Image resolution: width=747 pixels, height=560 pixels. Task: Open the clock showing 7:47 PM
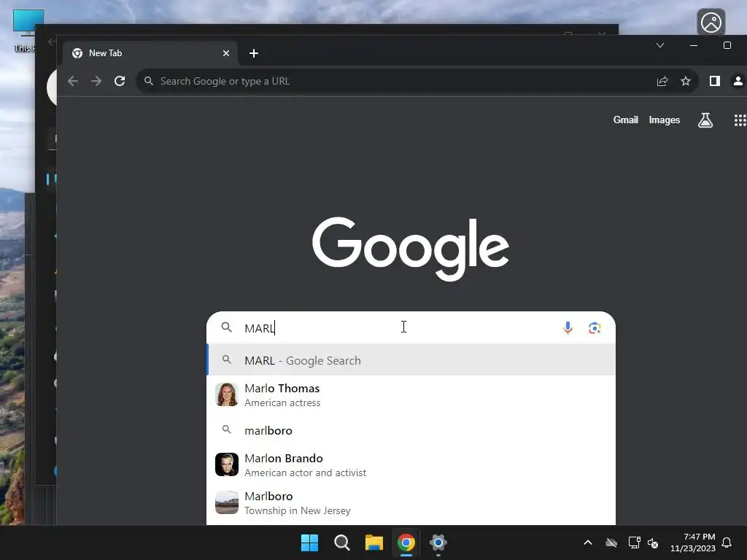[693, 542]
